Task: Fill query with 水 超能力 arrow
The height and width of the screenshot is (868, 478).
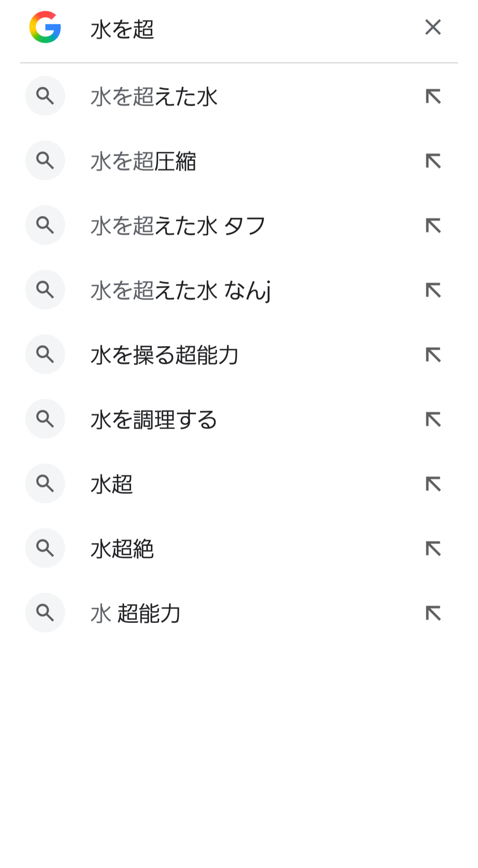Action: point(433,613)
